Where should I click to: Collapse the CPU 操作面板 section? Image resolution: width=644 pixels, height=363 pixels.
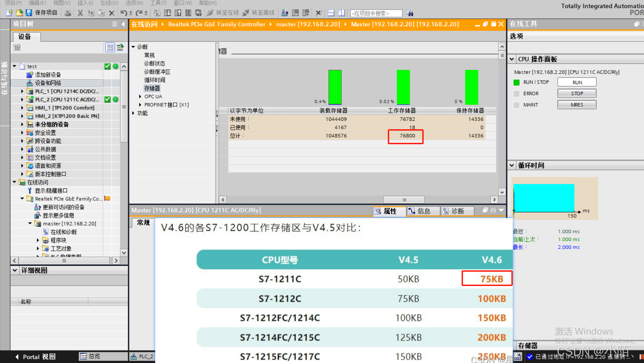pos(512,59)
